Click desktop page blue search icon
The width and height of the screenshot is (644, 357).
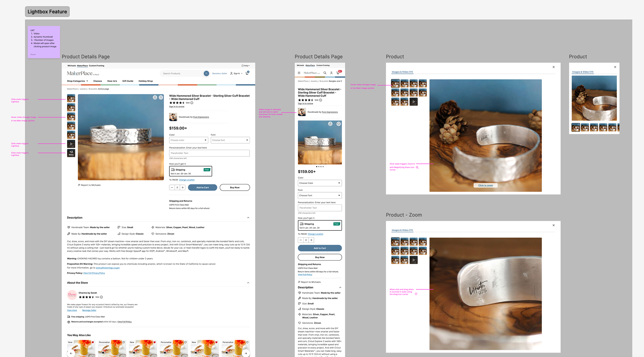click(206, 73)
